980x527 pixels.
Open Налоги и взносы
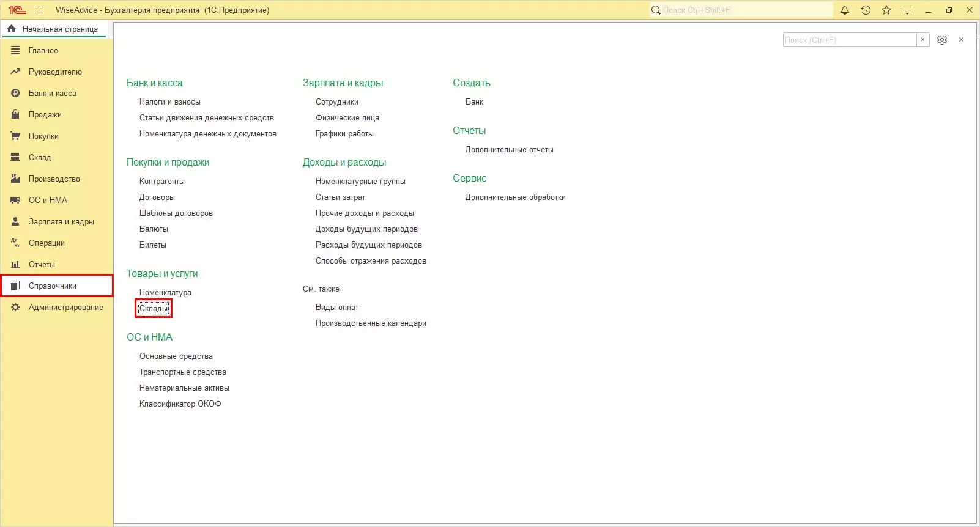[x=170, y=101]
